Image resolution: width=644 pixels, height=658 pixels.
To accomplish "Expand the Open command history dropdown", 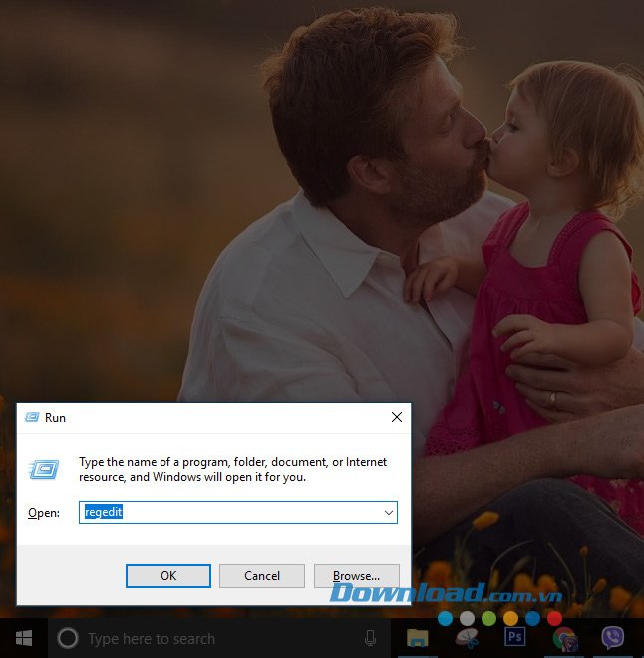I will click(x=388, y=512).
